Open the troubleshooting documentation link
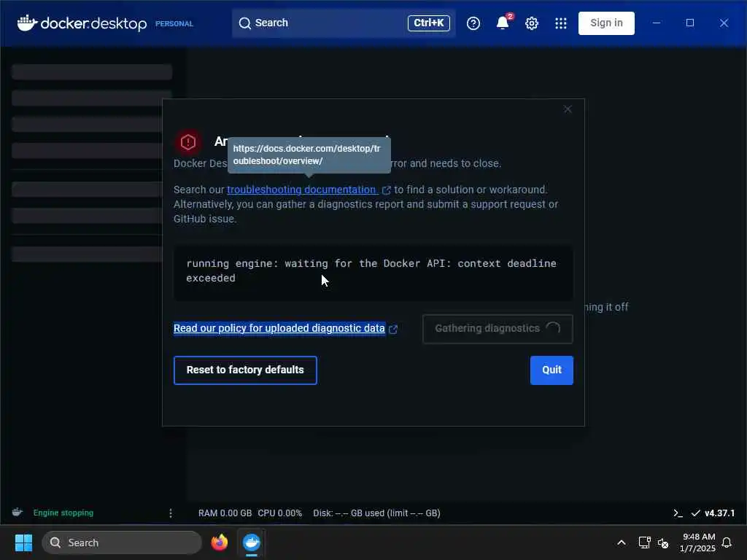The width and height of the screenshot is (747, 560). [x=302, y=190]
